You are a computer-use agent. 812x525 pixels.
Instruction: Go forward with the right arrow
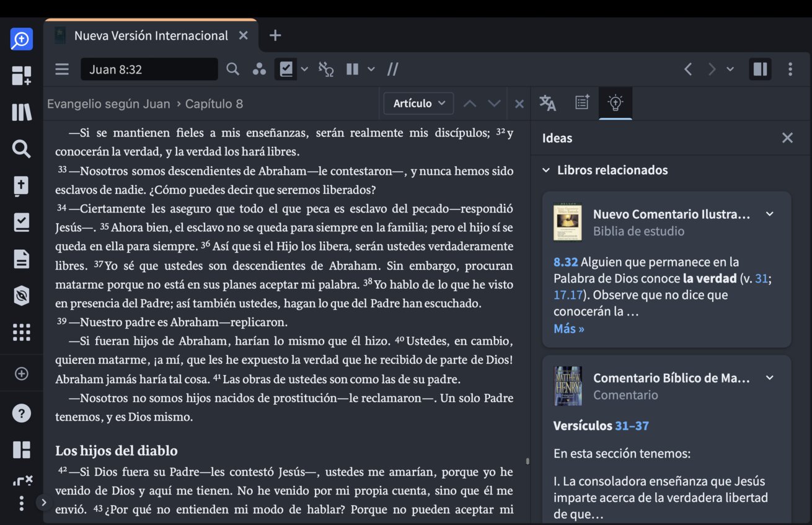(712, 69)
